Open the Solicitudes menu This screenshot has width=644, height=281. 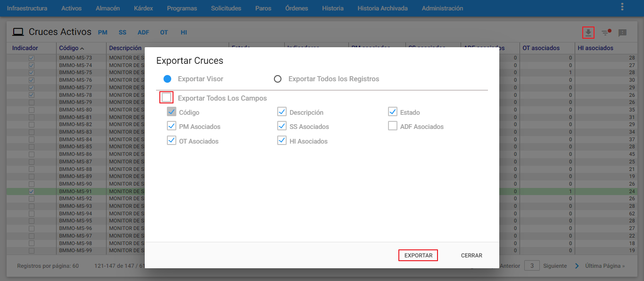(226, 9)
